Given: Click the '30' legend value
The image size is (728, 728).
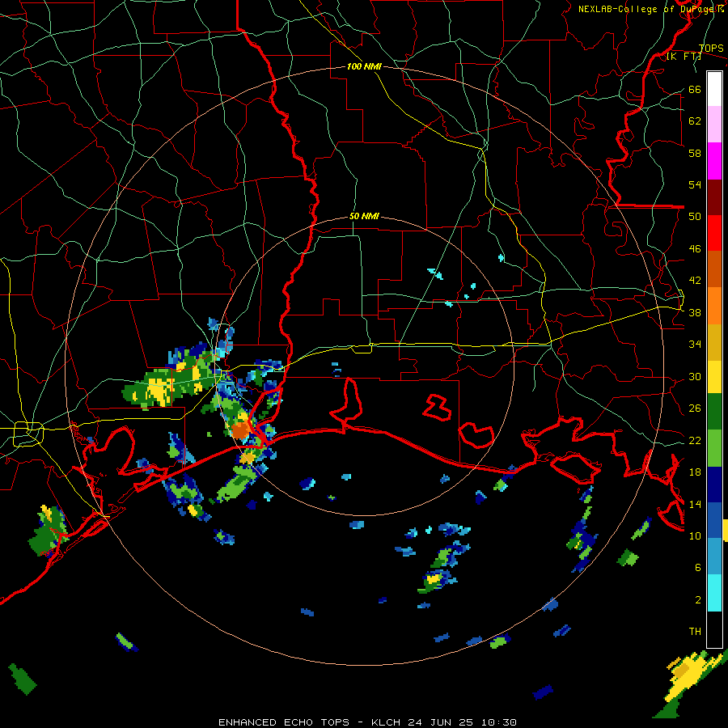Looking at the screenshot, I should coord(695,376).
